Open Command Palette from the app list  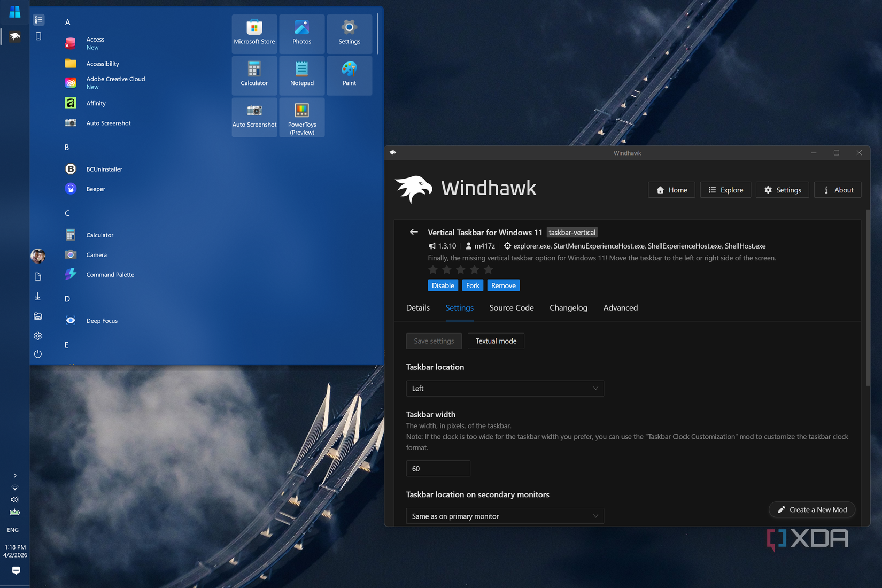pos(110,275)
